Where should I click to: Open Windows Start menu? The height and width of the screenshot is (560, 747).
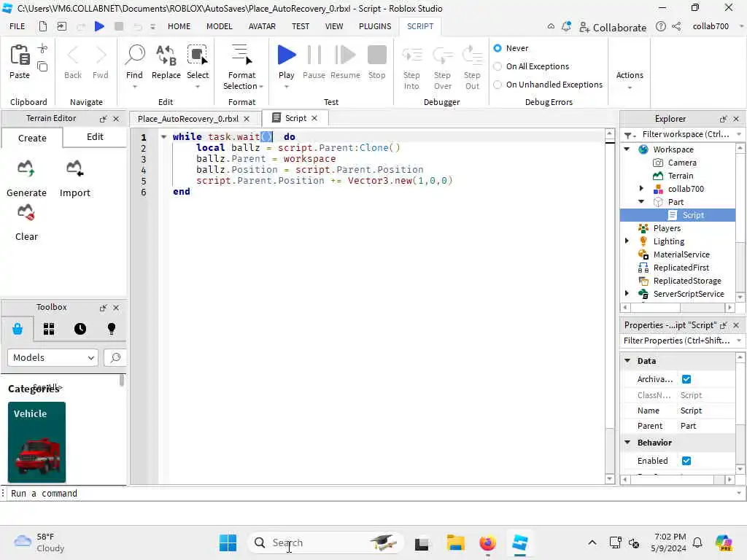click(228, 542)
